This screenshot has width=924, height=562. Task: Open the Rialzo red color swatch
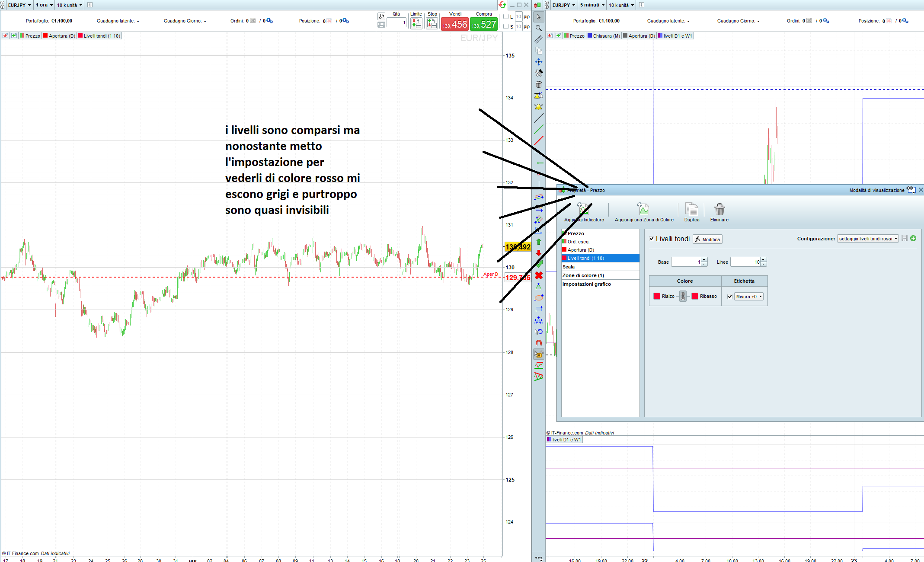coord(657,296)
